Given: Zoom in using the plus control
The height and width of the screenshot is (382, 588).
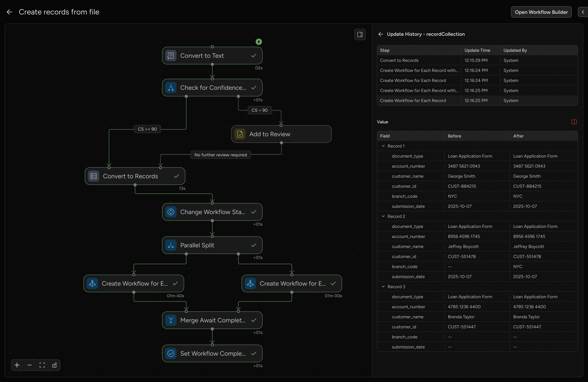Looking at the screenshot, I should (x=17, y=365).
